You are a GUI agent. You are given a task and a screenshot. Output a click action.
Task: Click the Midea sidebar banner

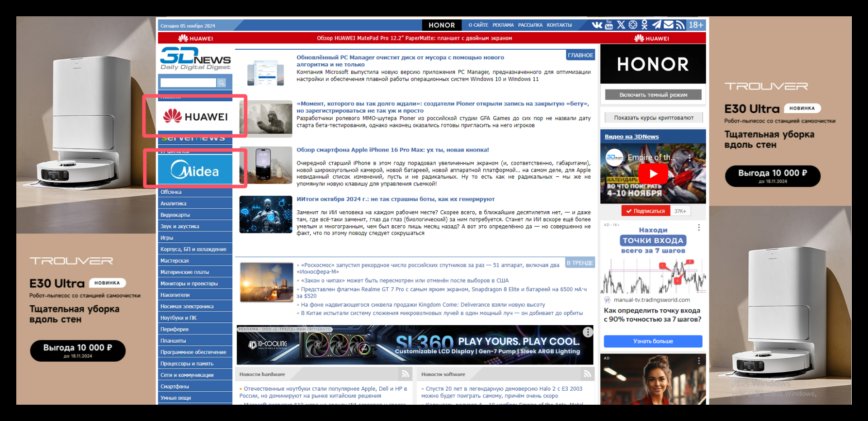195,170
